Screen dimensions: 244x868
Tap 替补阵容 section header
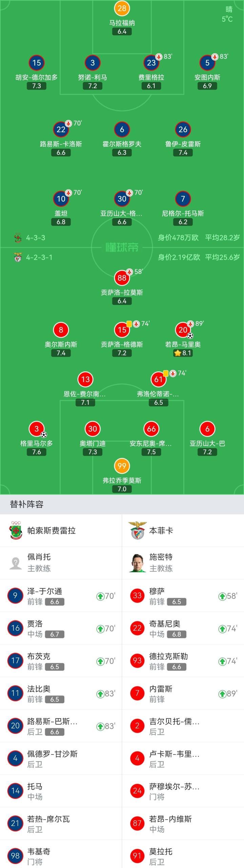coord(27,504)
